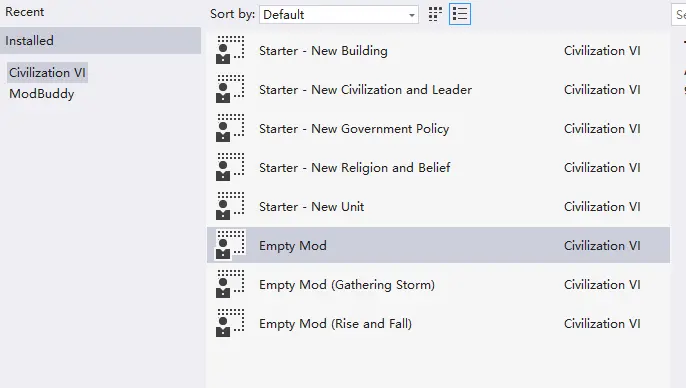Click Civilization VI type in Empty Mod row
Screen dimensions: 686x388
coord(602,245)
